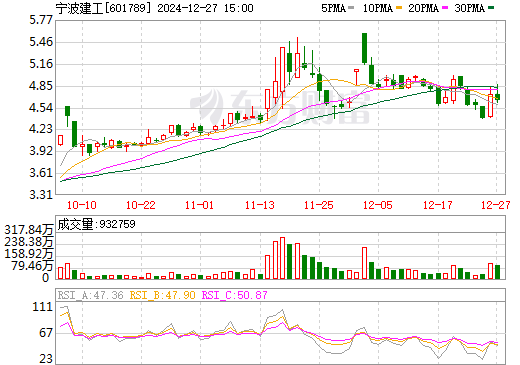
Task: Click RSI axis label 23
Action: (x=46, y=359)
